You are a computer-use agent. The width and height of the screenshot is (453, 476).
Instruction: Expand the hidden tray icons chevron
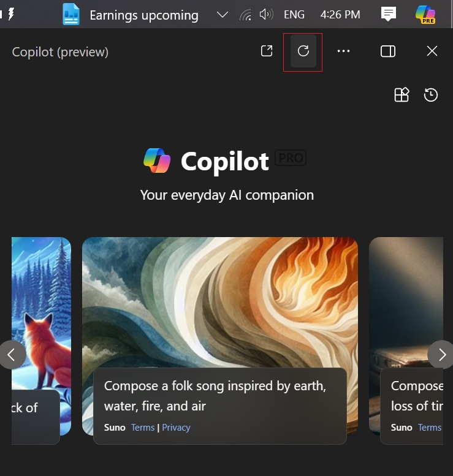(x=223, y=15)
